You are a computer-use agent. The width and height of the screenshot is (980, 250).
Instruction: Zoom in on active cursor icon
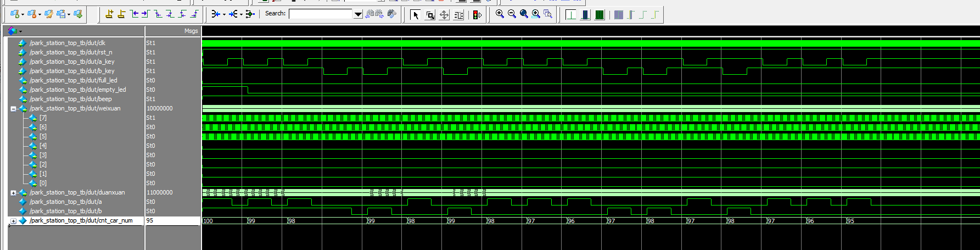[x=536, y=14]
